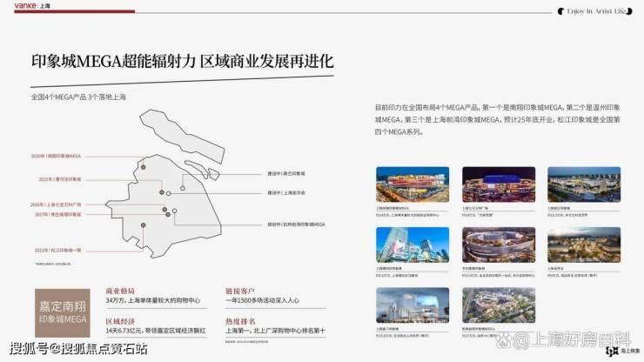Open the oval ring-shaped building rendering
Screen dimensions: 644x362
coord(499,245)
